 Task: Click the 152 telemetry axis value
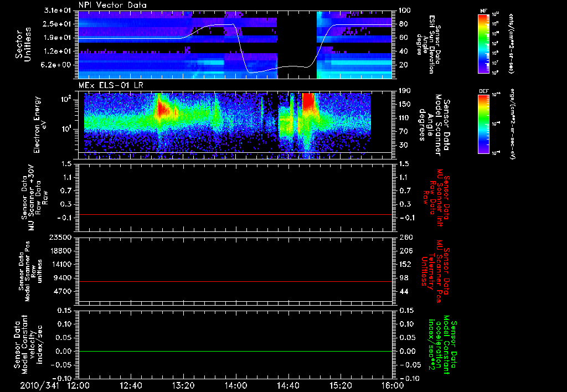(x=406, y=265)
